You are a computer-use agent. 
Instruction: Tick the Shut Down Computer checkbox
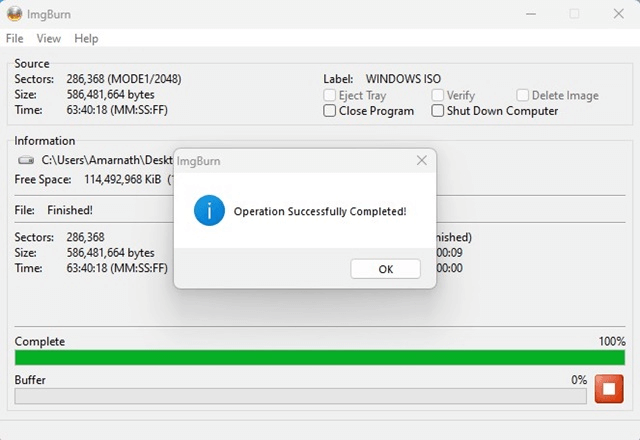tap(438, 111)
